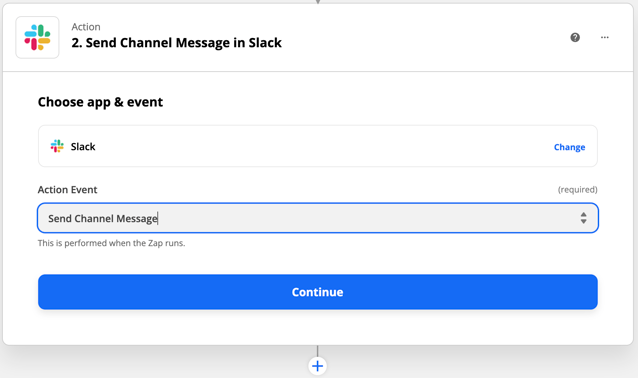Open the help question mark icon
The image size is (638, 378).
[x=575, y=37]
